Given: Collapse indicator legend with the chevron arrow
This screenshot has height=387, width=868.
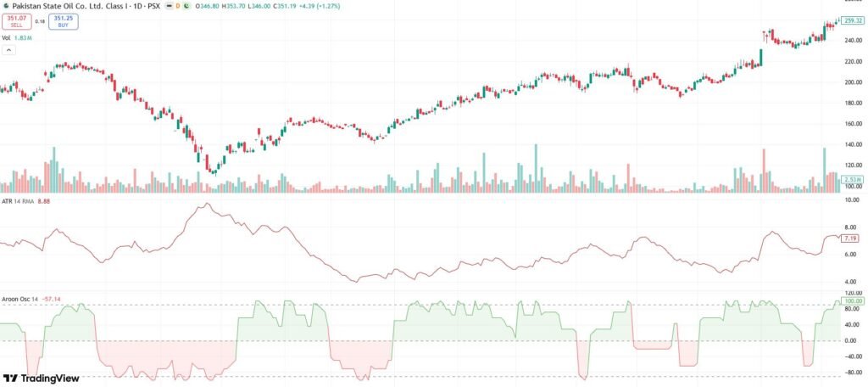Looking at the screenshot, I should click(x=8, y=50).
